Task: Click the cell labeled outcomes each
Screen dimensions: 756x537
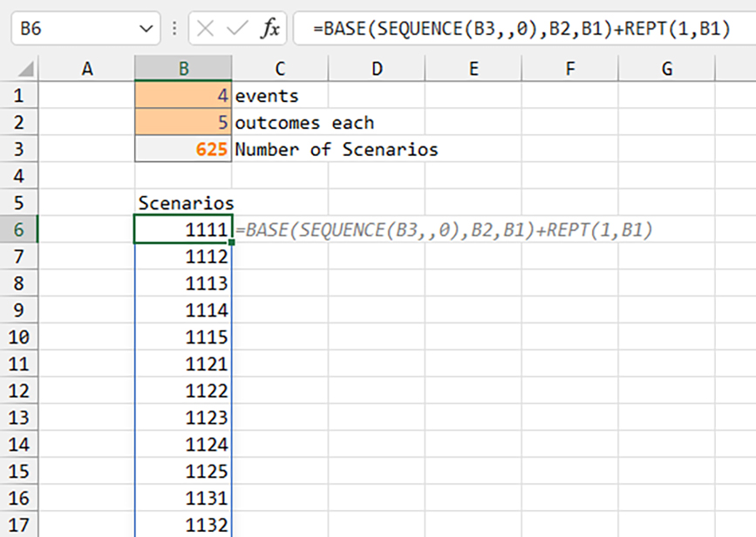Action: click(x=280, y=122)
